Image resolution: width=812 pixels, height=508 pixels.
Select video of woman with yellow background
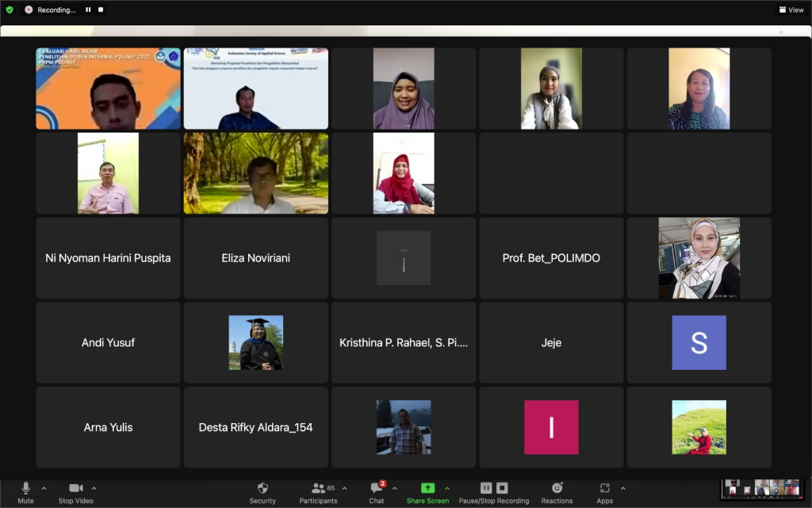(699, 89)
